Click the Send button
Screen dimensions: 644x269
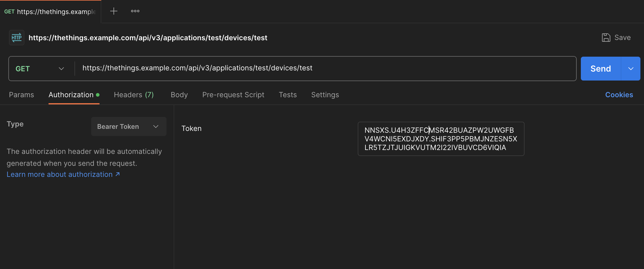600,68
